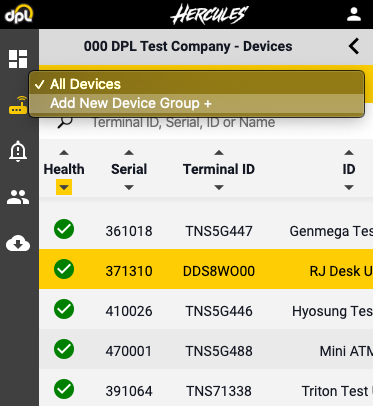Click terminal ID TNS5G447
Viewport: 373px width, 406px height.
click(x=219, y=231)
